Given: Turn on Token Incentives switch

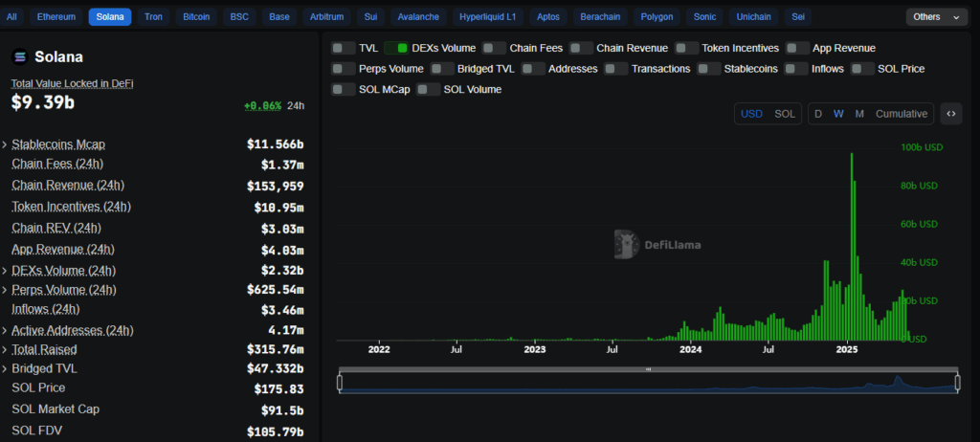Looking at the screenshot, I should click(x=686, y=48).
